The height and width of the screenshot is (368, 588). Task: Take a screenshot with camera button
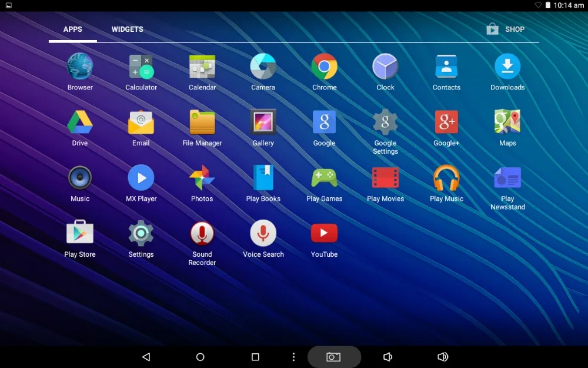333,357
